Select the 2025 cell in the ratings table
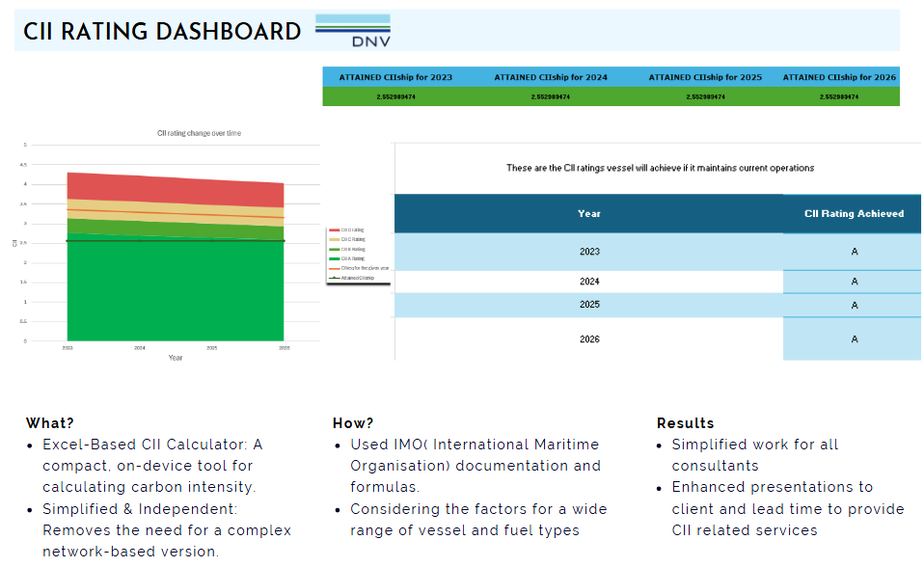The width and height of the screenshot is (924, 567). [589, 305]
